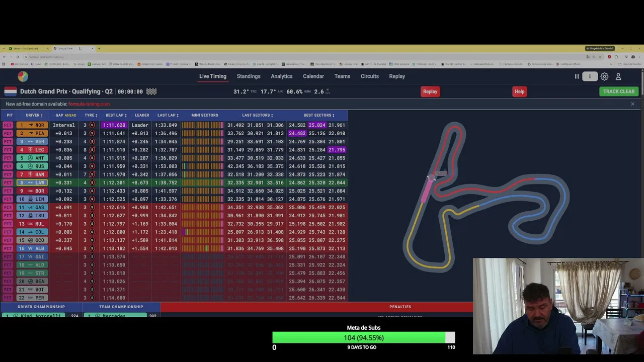Open the Analytics tab
644x362 pixels.
(282, 76)
